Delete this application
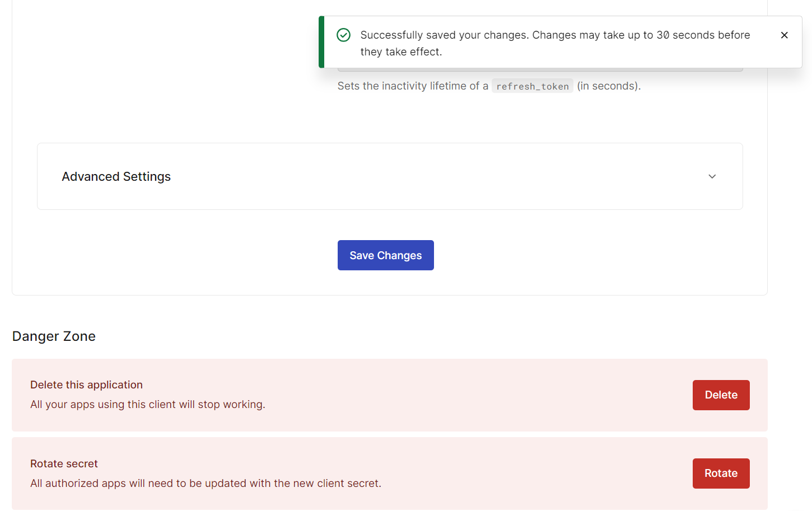This screenshot has width=812, height=511. tap(721, 395)
